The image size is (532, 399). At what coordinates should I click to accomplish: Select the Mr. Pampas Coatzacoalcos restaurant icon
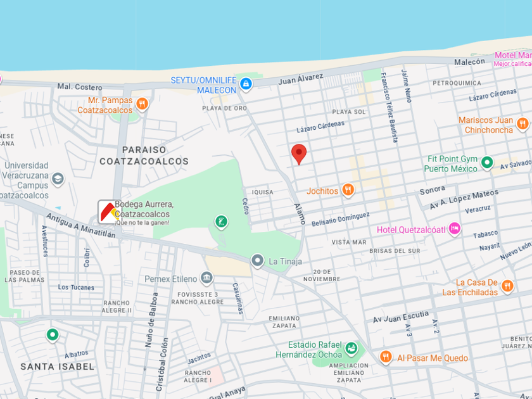pos(142,104)
